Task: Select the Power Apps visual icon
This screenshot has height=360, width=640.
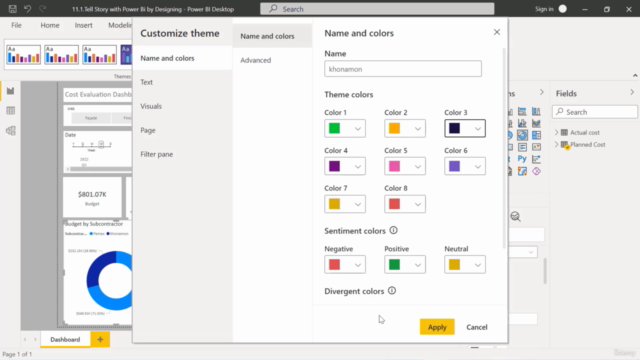Action: pos(536,171)
